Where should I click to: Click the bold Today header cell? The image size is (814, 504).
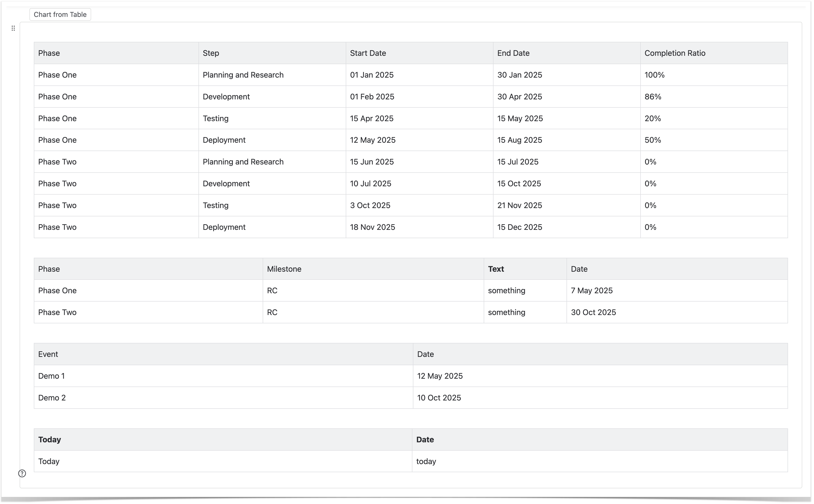(49, 440)
